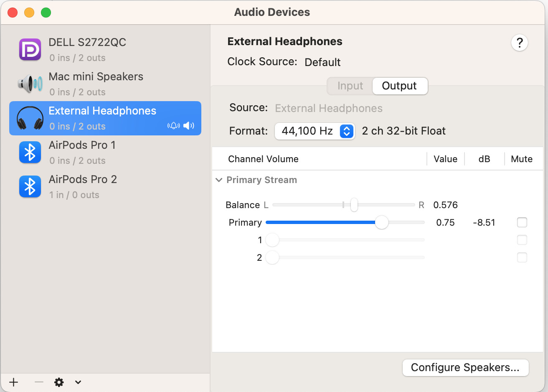Screen dimensions: 548x392
Task: Click the channel 1 volume slider knob
Action: click(272, 240)
